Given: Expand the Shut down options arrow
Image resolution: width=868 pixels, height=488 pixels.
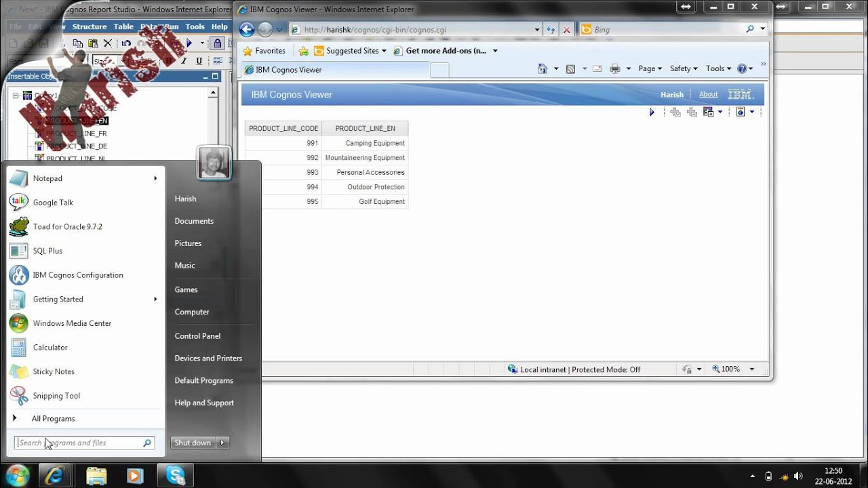Looking at the screenshot, I should (222, 443).
